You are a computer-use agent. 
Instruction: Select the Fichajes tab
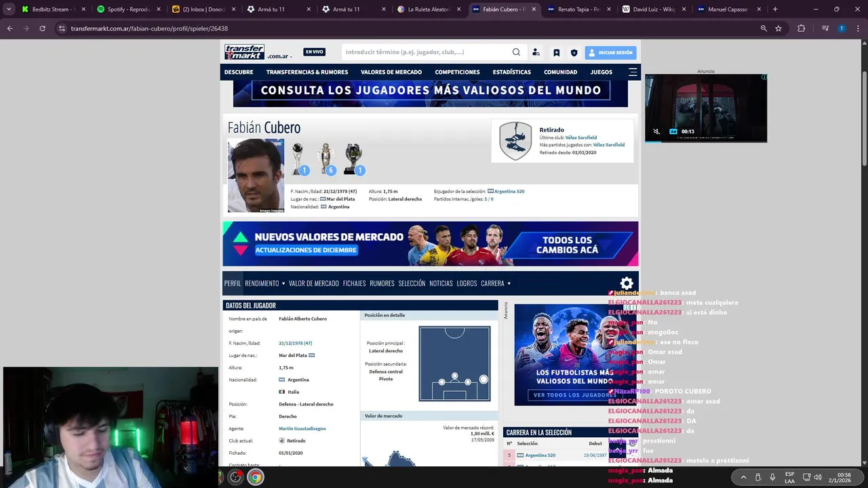tap(354, 283)
